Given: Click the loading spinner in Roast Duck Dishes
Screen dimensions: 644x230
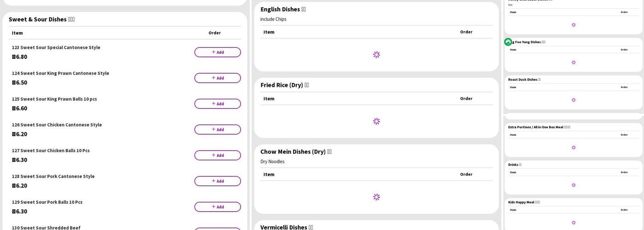Looking at the screenshot, I should (573, 100).
